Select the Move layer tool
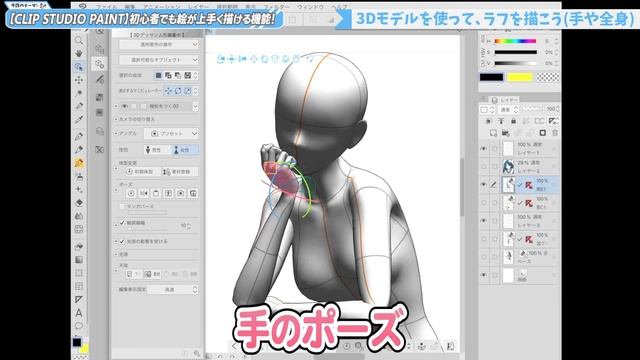Viewport: 640px width, 360px height. pyautogui.click(x=79, y=80)
